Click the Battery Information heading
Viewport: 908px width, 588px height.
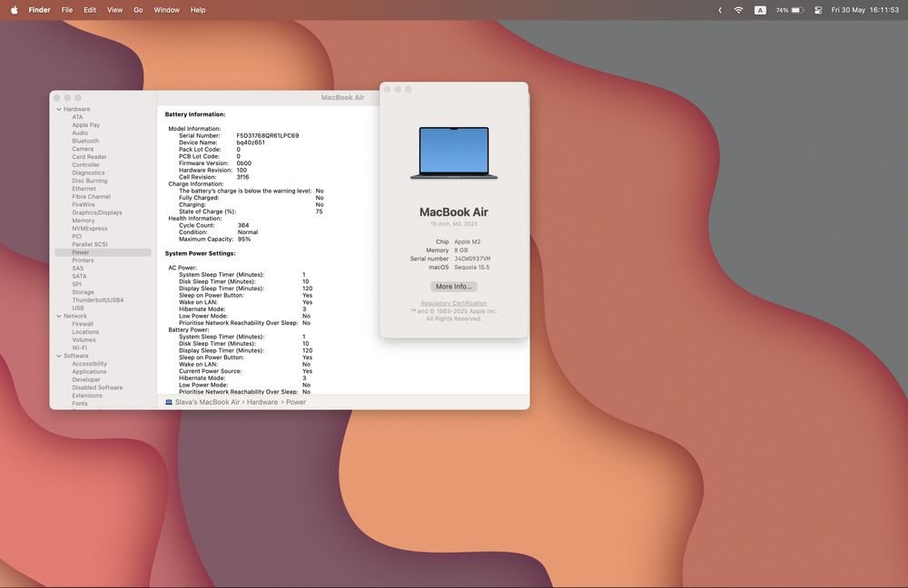195,114
